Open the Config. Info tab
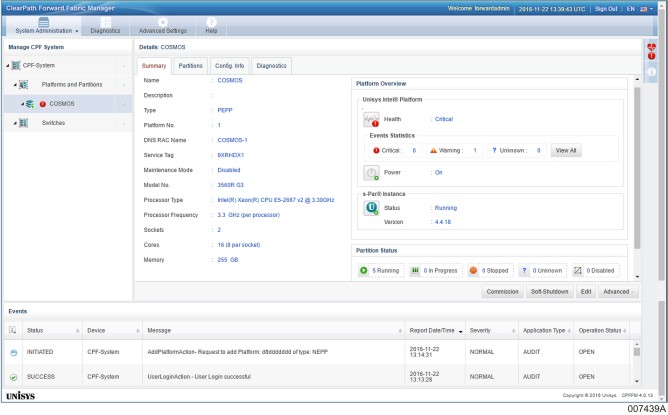 (x=230, y=65)
